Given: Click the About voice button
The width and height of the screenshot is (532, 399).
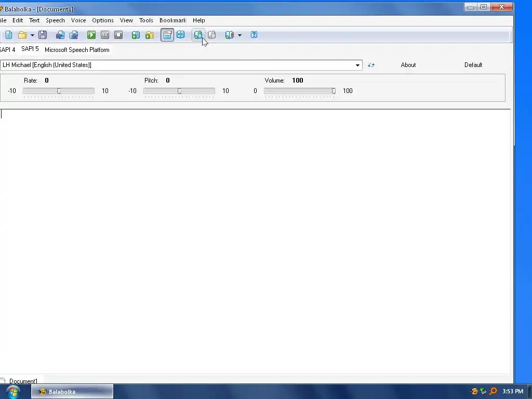Looking at the screenshot, I should click(408, 65).
